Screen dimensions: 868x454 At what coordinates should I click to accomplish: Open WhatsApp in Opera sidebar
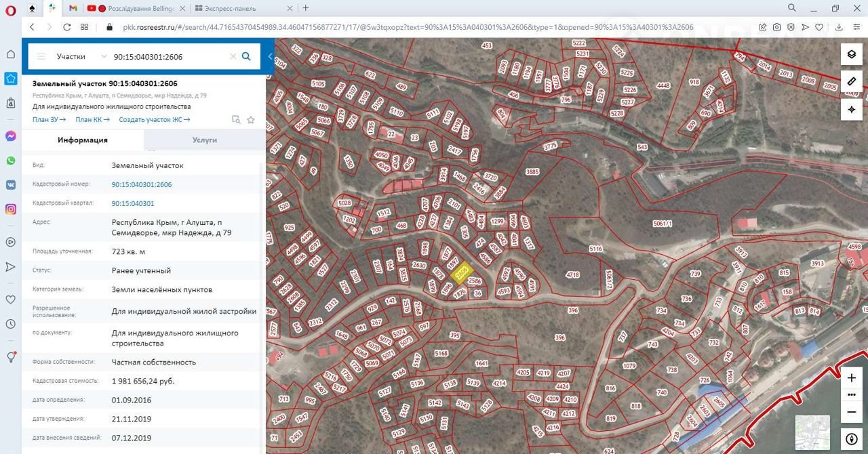tap(11, 161)
